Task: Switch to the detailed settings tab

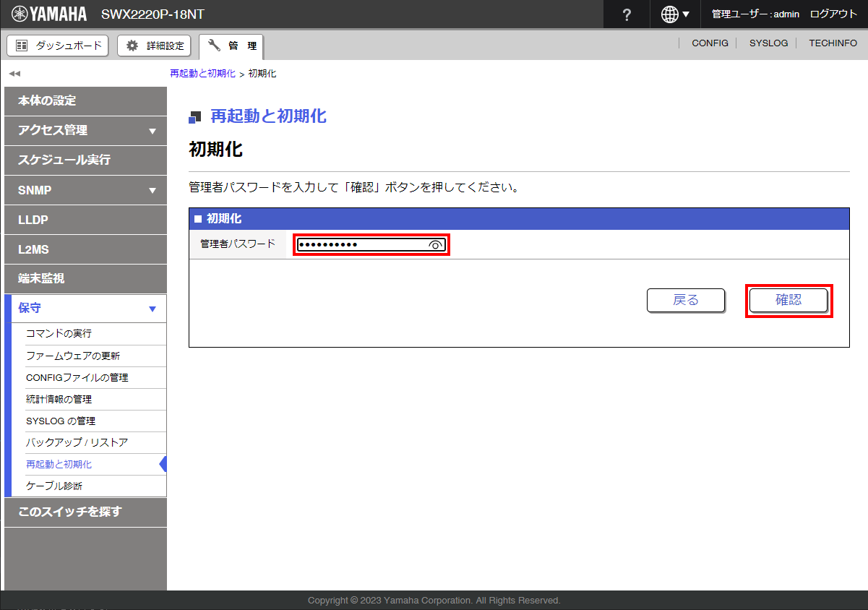Action: [155, 46]
